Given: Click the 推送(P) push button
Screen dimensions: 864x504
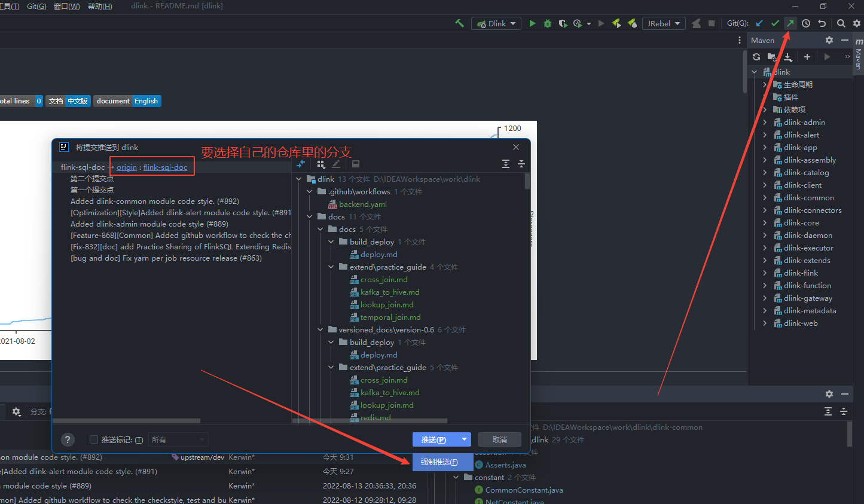Looking at the screenshot, I should (x=435, y=439).
